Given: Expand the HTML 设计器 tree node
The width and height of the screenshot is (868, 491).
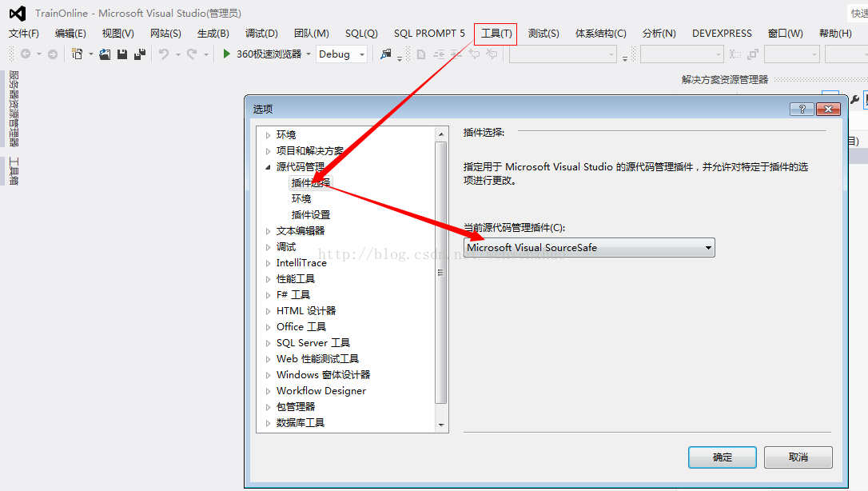Looking at the screenshot, I should [x=268, y=311].
